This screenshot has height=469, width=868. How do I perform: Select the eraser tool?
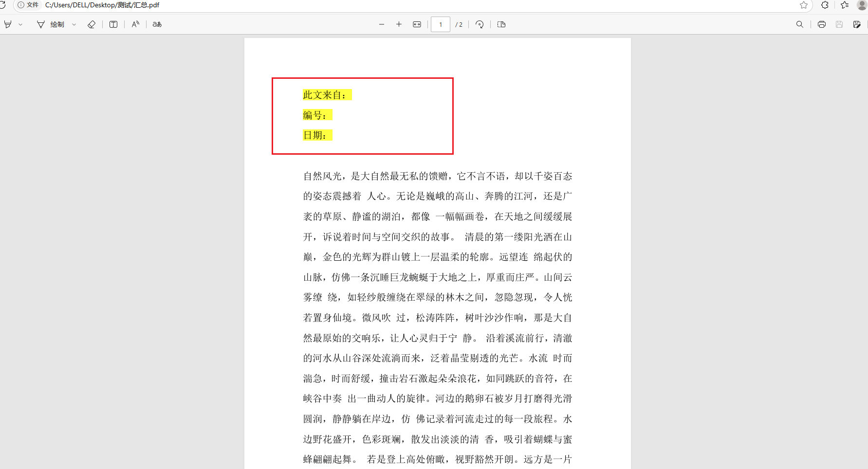pyautogui.click(x=92, y=24)
